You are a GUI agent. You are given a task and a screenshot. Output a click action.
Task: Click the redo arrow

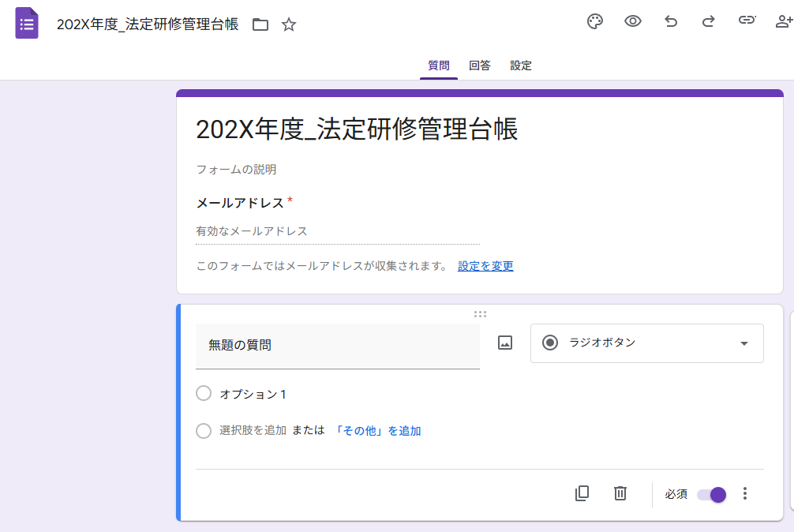point(709,21)
